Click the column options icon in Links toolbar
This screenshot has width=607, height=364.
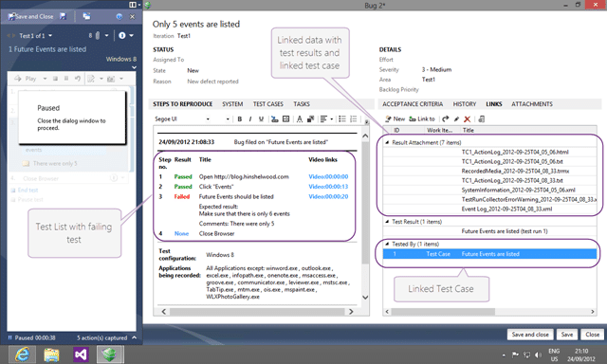(481, 118)
